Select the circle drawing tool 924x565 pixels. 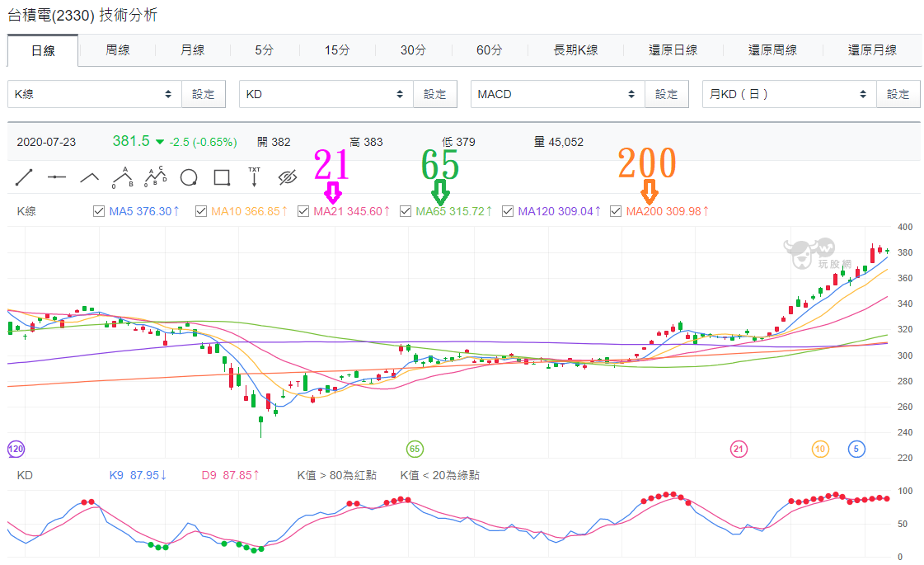click(189, 177)
